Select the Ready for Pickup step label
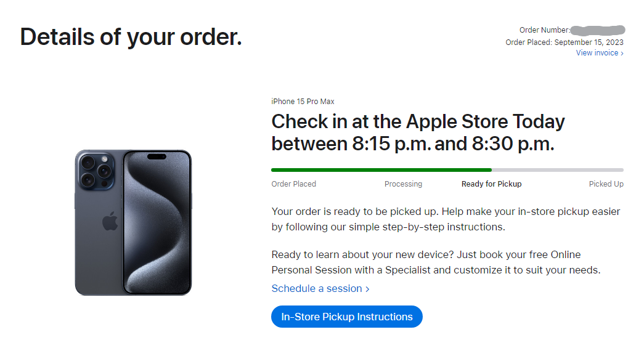This screenshot has height=348, width=644. tap(491, 184)
